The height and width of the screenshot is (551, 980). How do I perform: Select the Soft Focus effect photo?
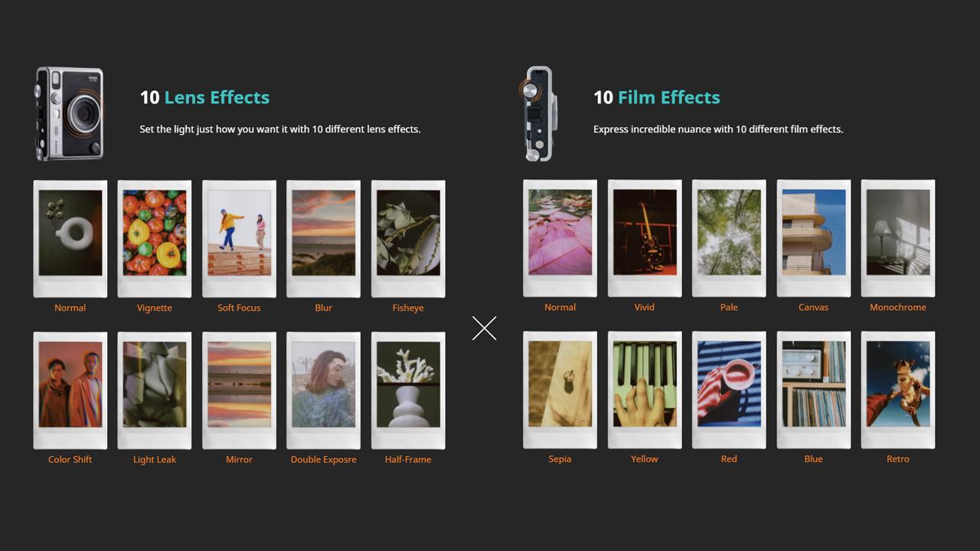pos(239,239)
